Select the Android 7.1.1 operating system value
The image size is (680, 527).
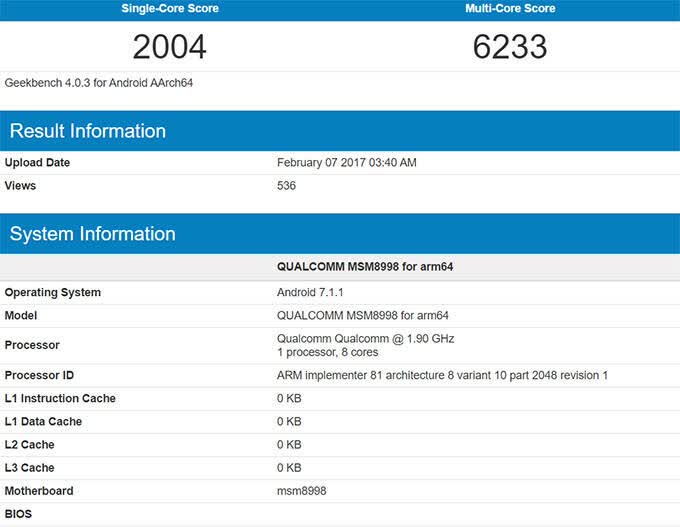[310, 292]
